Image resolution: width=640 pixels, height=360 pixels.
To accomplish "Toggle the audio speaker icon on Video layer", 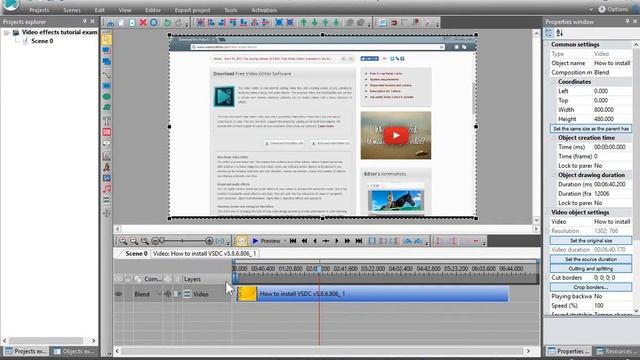I will pyautogui.click(x=167, y=294).
